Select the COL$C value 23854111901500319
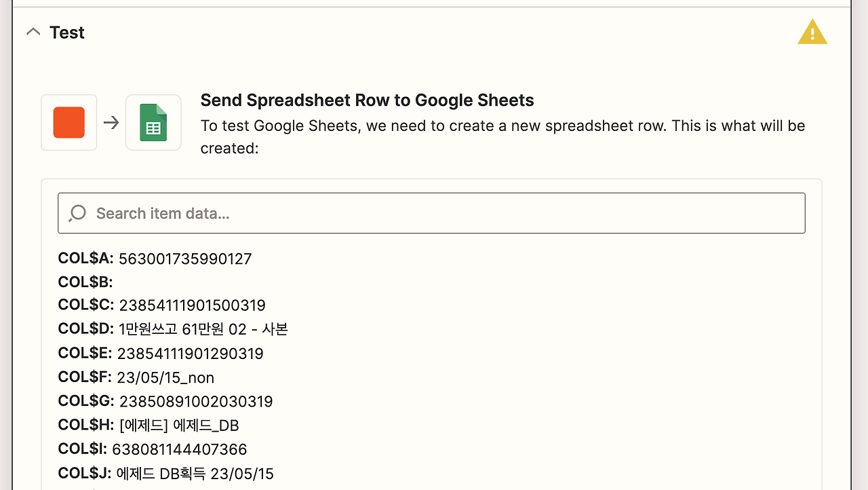The height and width of the screenshot is (490, 868). point(192,305)
